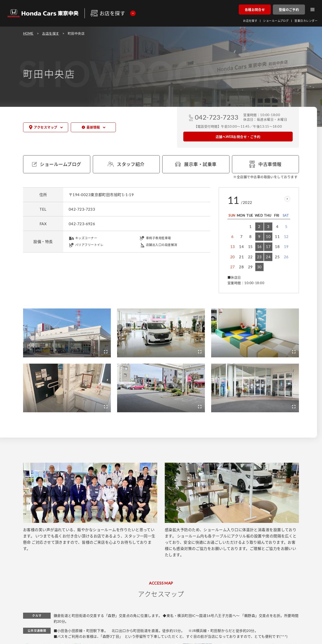
Task: Click the Honda Cars 東京中央 site title
Action: pyautogui.click(x=50, y=13)
